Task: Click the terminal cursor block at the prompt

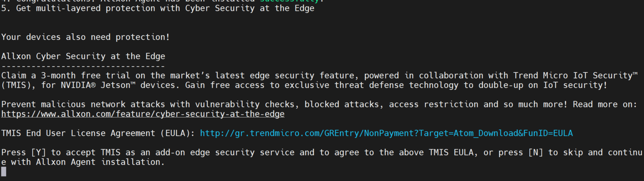Action: (4, 171)
